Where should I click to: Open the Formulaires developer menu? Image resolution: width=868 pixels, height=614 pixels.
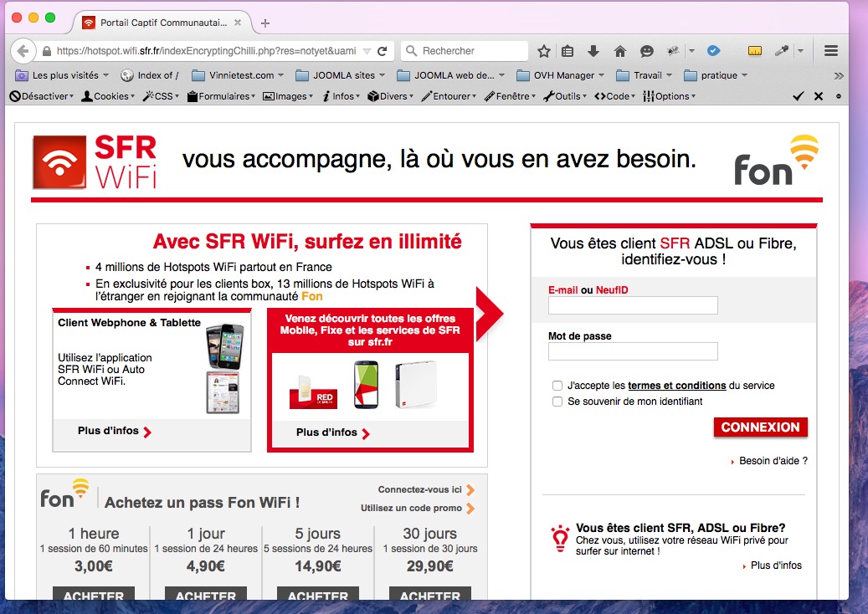pos(221,96)
